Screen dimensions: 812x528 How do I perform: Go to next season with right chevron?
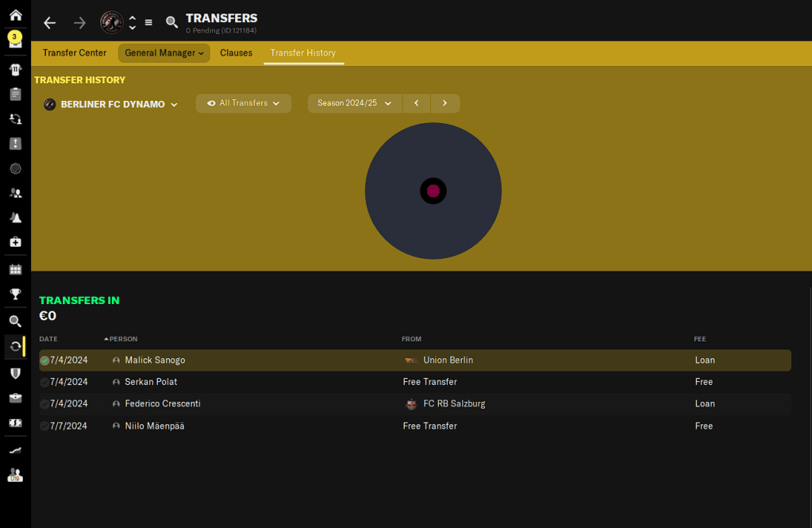[444, 103]
